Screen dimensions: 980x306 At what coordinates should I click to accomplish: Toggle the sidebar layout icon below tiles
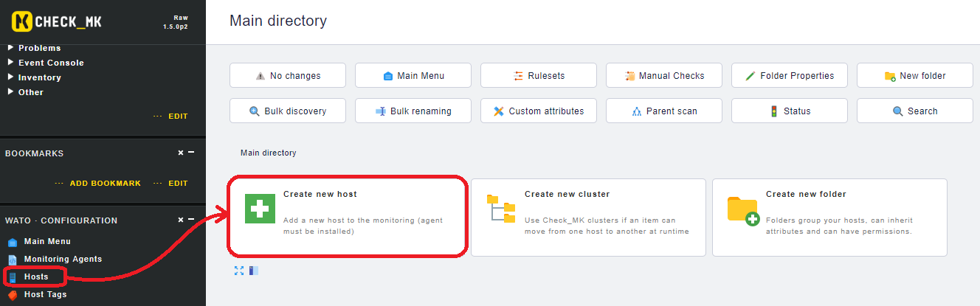[x=254, y=271]
